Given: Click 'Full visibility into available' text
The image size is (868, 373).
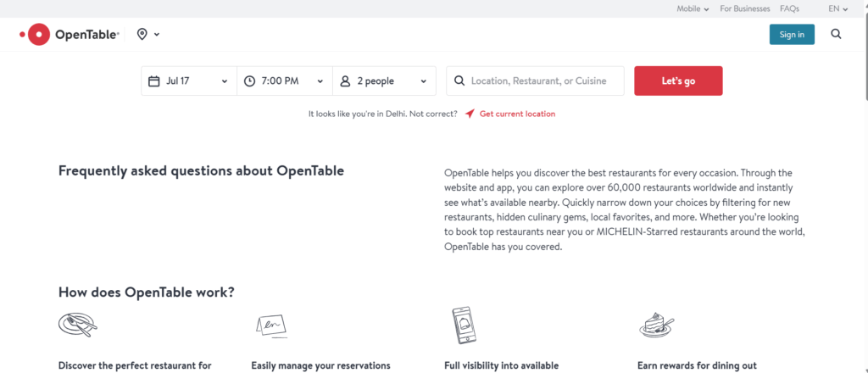Looking at the screenshot, I should pos(501,366).
